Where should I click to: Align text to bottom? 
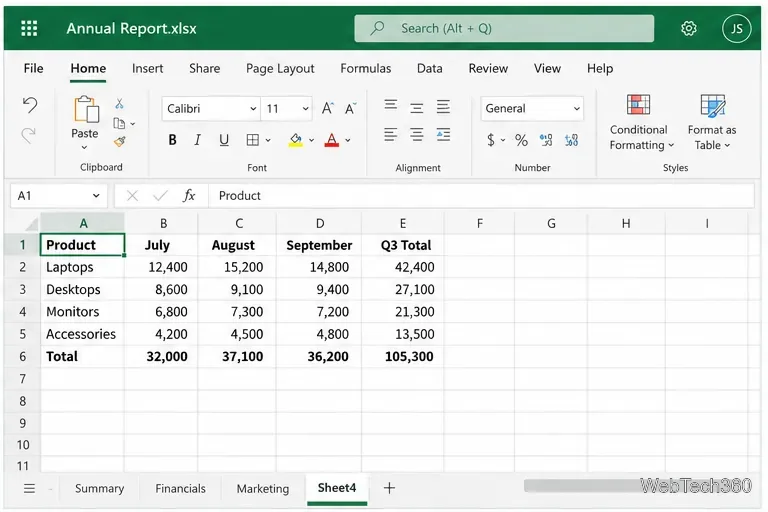443,107
